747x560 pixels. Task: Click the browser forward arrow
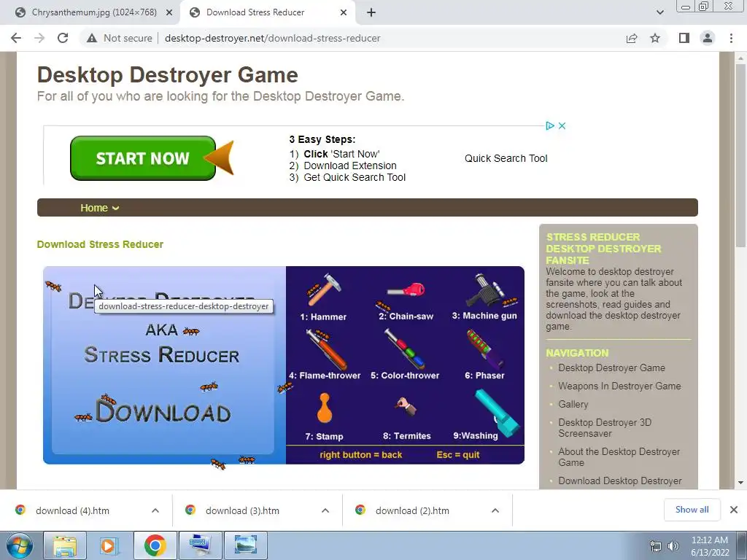click(x=39, y=38)
